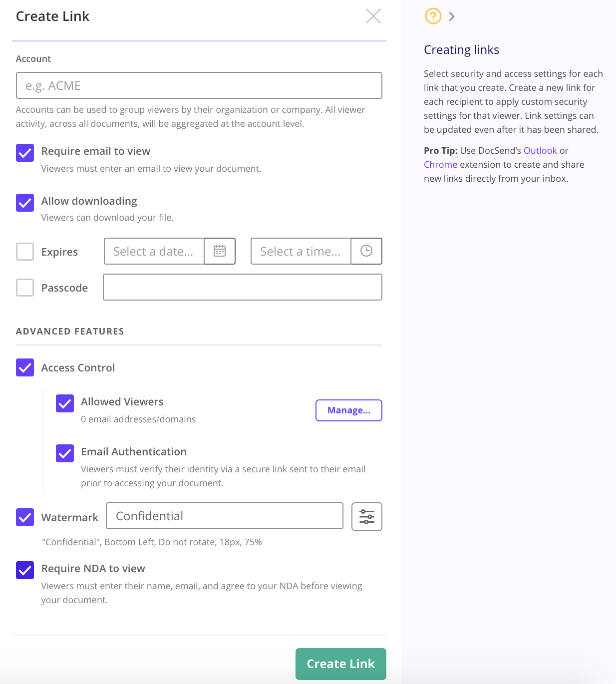This screenshot has height=684, width=616.
Task: Uncheck Require email to view
Action: point(25,153)
